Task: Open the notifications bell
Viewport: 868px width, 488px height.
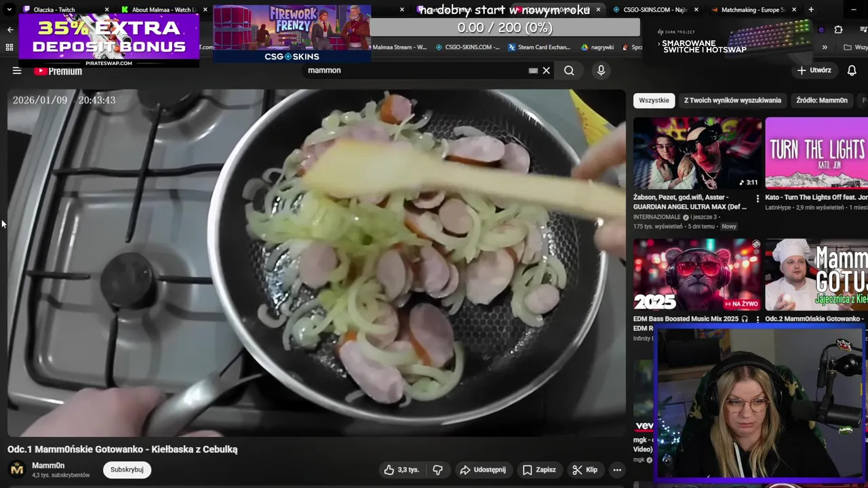Action: pyautogui.click(x=852, y=70)
